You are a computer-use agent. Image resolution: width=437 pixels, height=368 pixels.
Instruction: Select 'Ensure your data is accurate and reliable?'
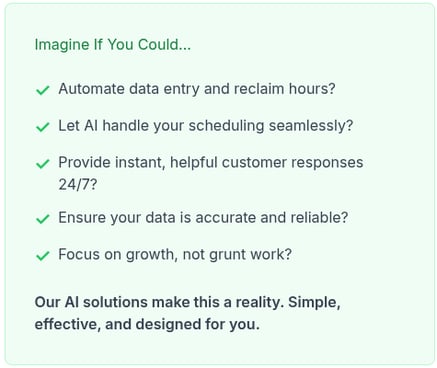coord(203,218)
